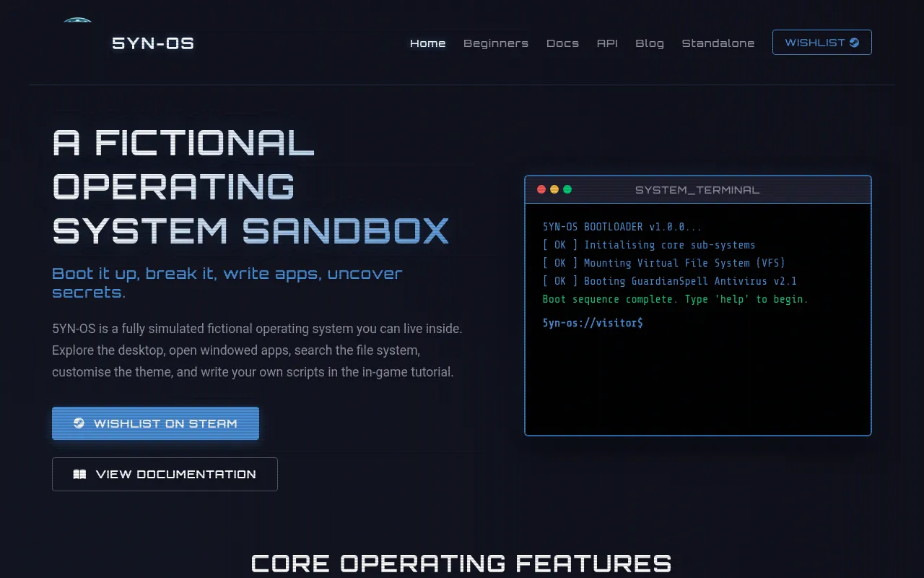
Task: Click the WISHLIST button in header
Action: click(822, 43)
